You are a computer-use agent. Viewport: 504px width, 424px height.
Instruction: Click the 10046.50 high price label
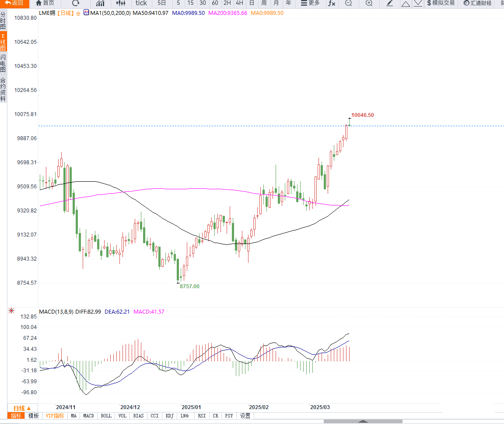pos(363,115)
